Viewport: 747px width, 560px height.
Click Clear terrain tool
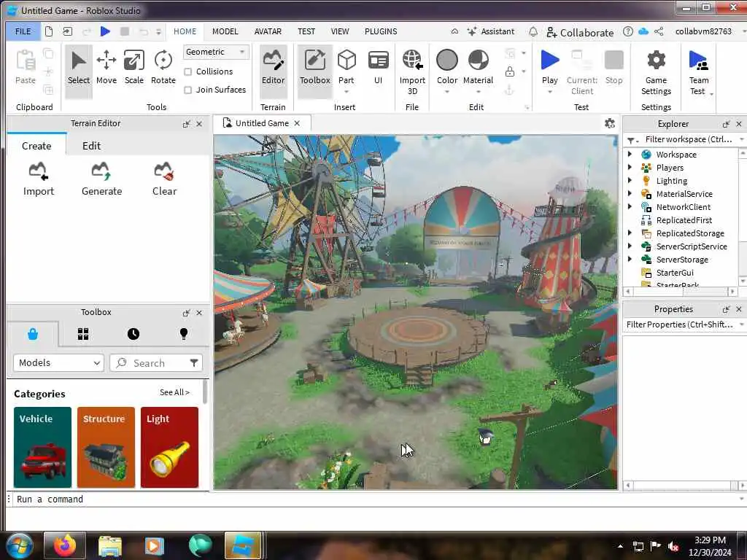point(164,179)
